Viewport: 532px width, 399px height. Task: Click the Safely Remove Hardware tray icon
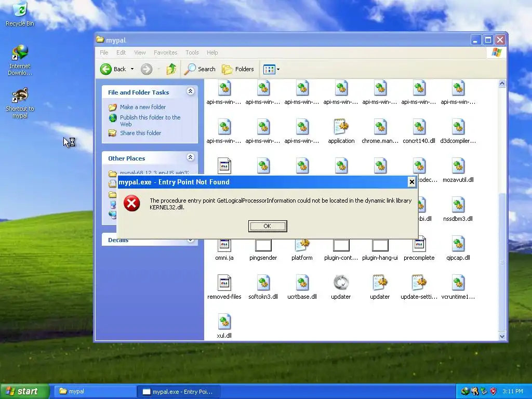484,391
